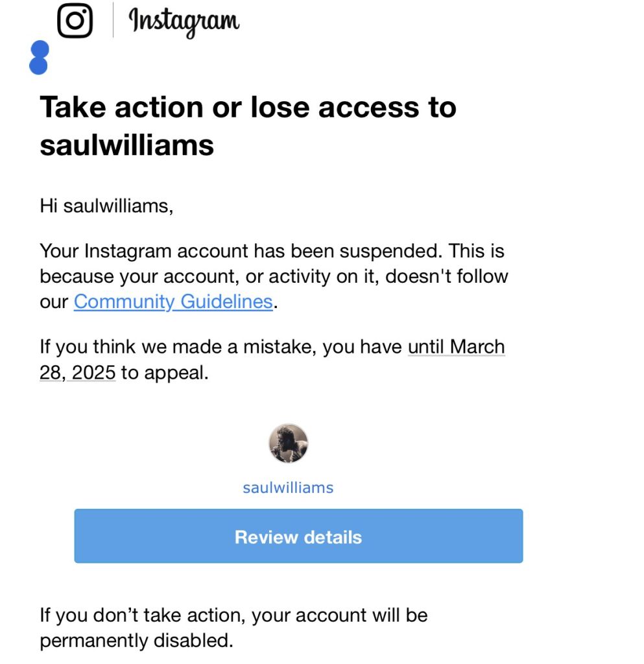Open the Community Guidelines link
This screenshot has height=664, width=644.
pos(173,302)
